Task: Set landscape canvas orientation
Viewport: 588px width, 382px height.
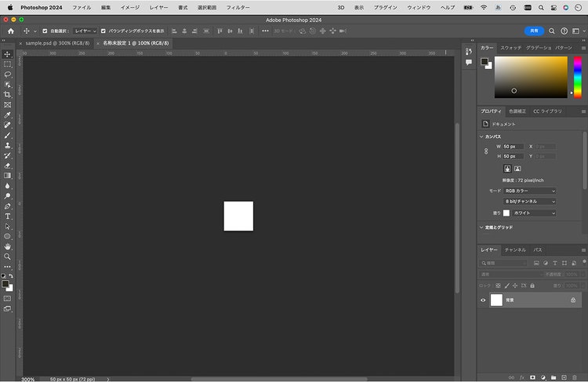Action: (517, 169)
